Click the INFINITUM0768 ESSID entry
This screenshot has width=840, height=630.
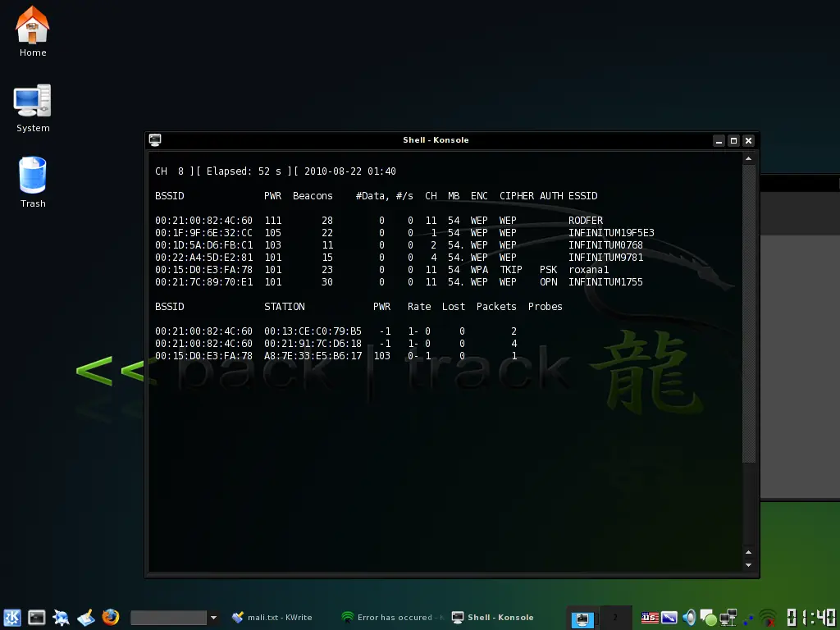[x=605, y=244]
